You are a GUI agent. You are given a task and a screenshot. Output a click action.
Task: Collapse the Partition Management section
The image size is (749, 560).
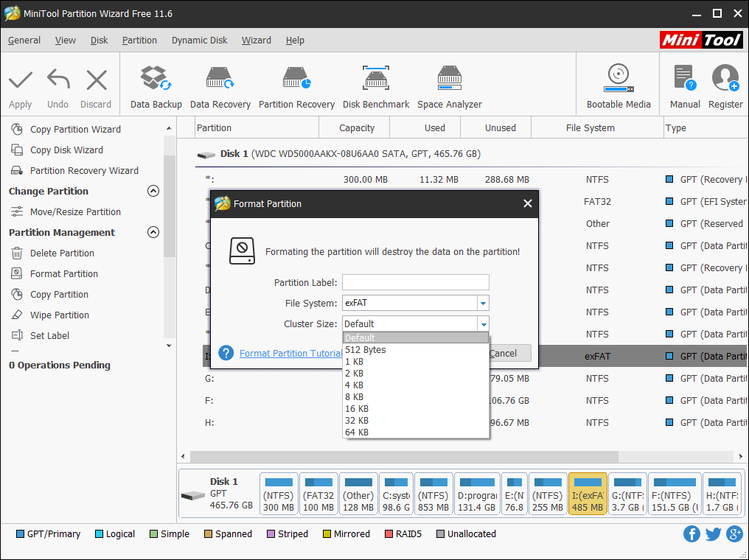(x=153, y=232)
